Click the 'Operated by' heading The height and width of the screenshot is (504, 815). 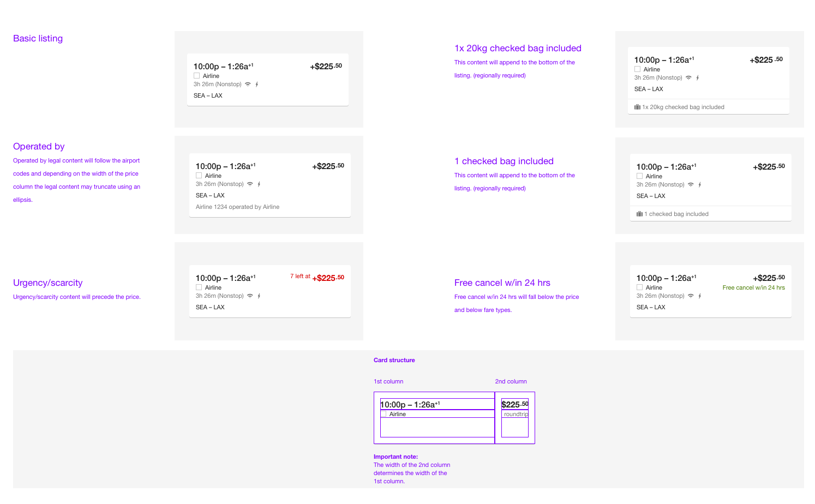pos(39,146)
